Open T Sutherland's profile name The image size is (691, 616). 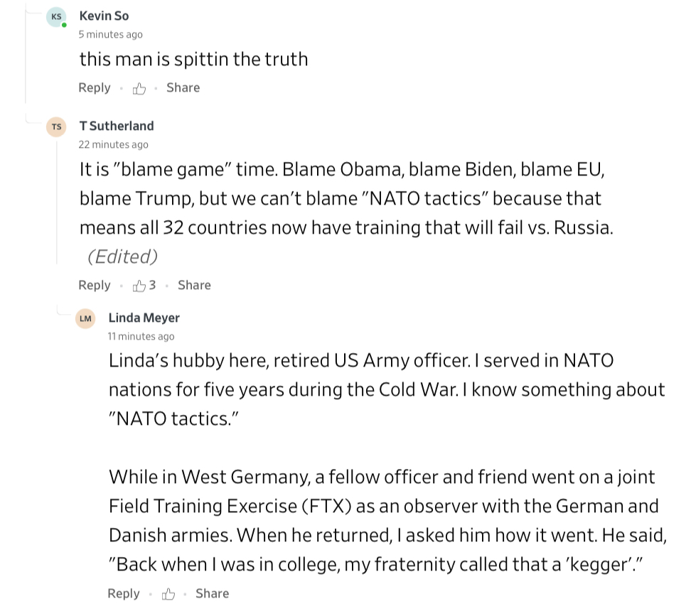117,126
